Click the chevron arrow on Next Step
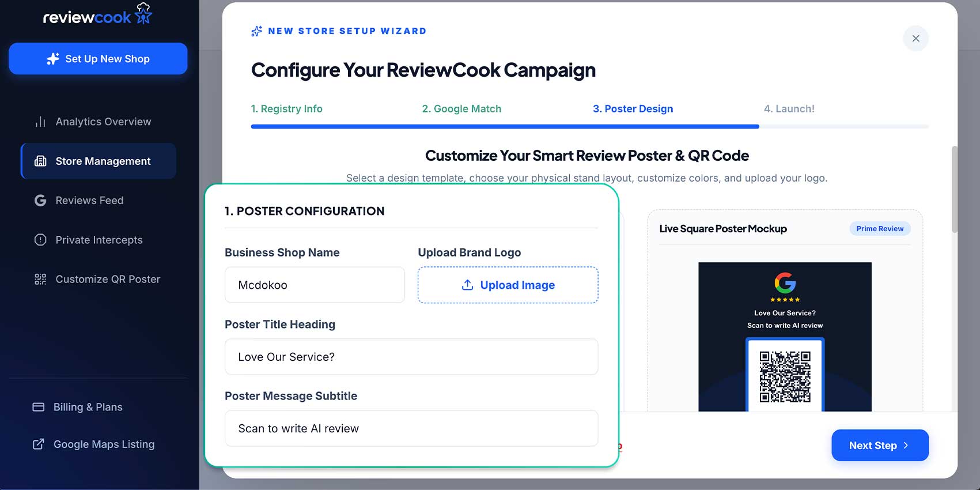 tap(906, 446)
